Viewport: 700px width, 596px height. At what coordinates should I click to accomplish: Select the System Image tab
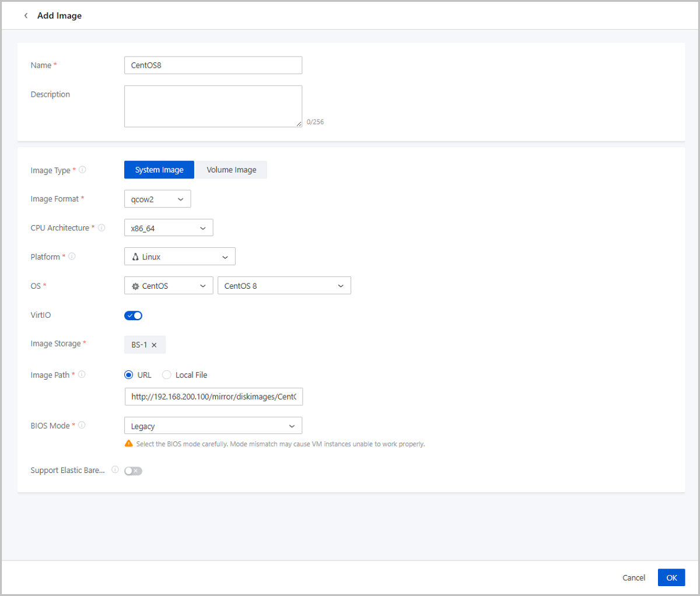click(x=159, y=170)
